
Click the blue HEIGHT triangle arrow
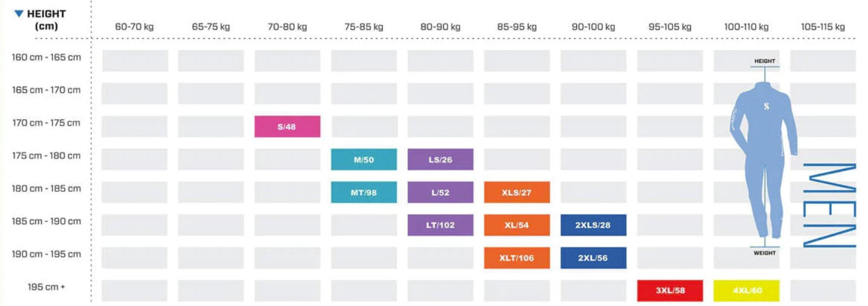point(19,13)
